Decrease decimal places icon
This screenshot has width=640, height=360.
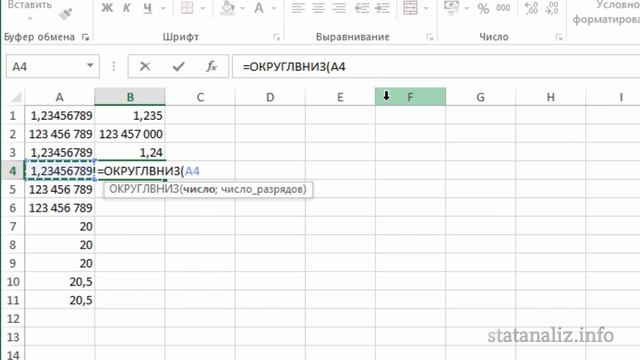point(551,8)
